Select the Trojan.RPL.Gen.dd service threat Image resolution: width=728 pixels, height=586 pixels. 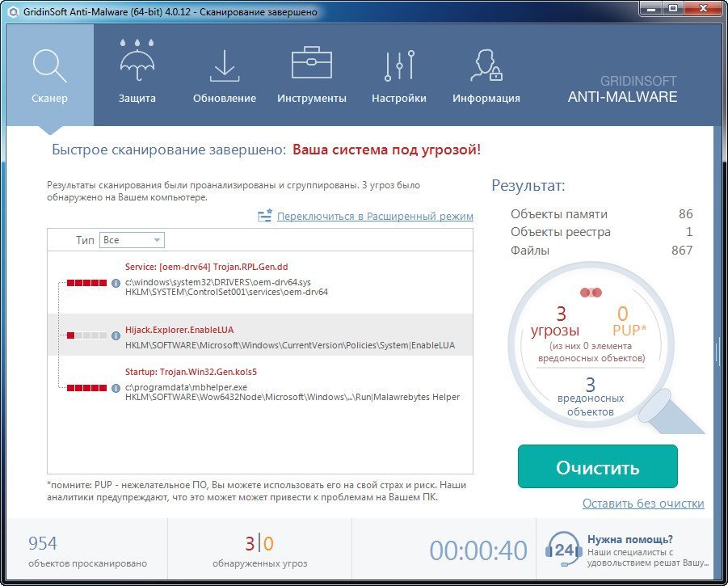tap(206, 267)
